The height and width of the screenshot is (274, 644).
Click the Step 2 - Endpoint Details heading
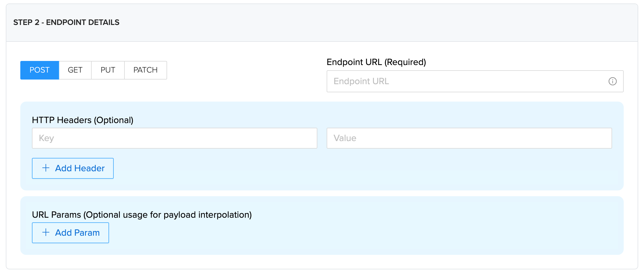point(66,22)
